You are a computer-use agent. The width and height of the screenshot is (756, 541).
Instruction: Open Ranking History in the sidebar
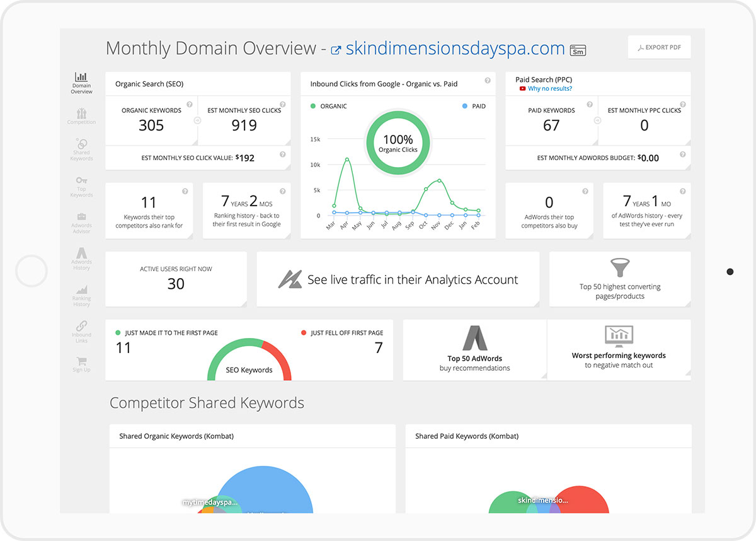coord(81,296)
